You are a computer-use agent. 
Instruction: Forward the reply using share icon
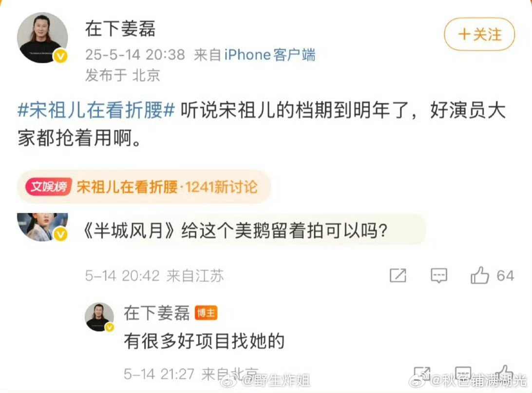click(422, 373)
